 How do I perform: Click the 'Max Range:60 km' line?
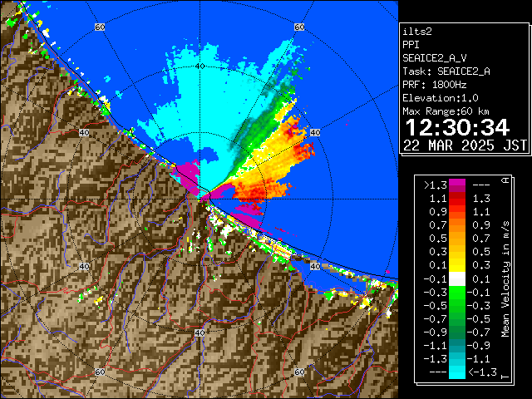coord(446,111)
